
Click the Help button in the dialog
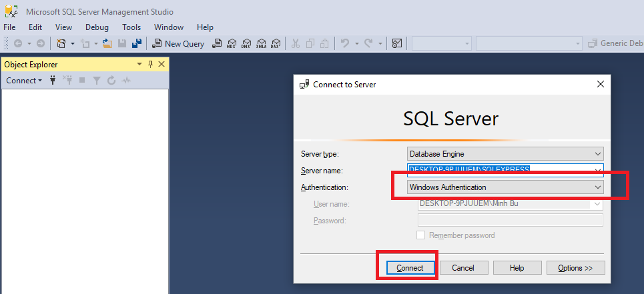coord(517,268)
